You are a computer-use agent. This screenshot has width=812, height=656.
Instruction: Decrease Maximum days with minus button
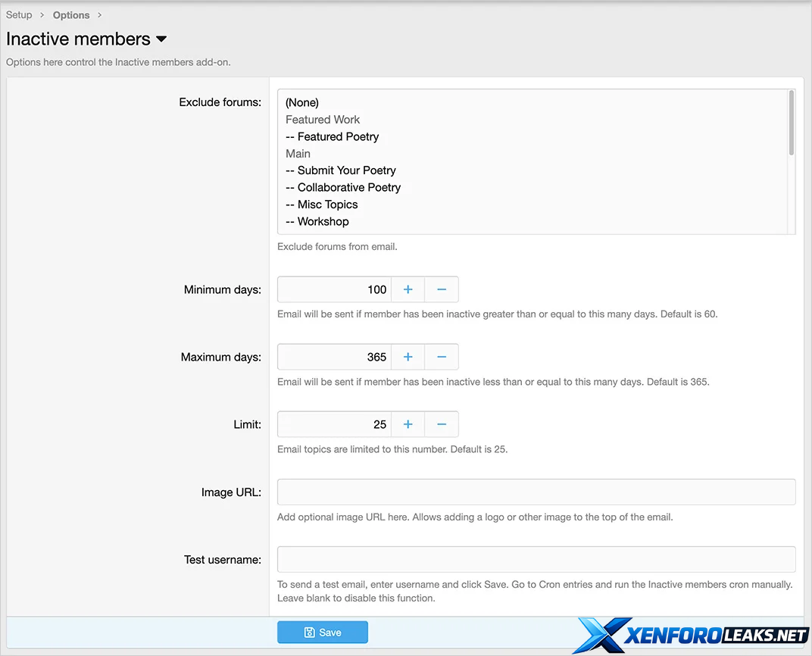tap(442, 357)
